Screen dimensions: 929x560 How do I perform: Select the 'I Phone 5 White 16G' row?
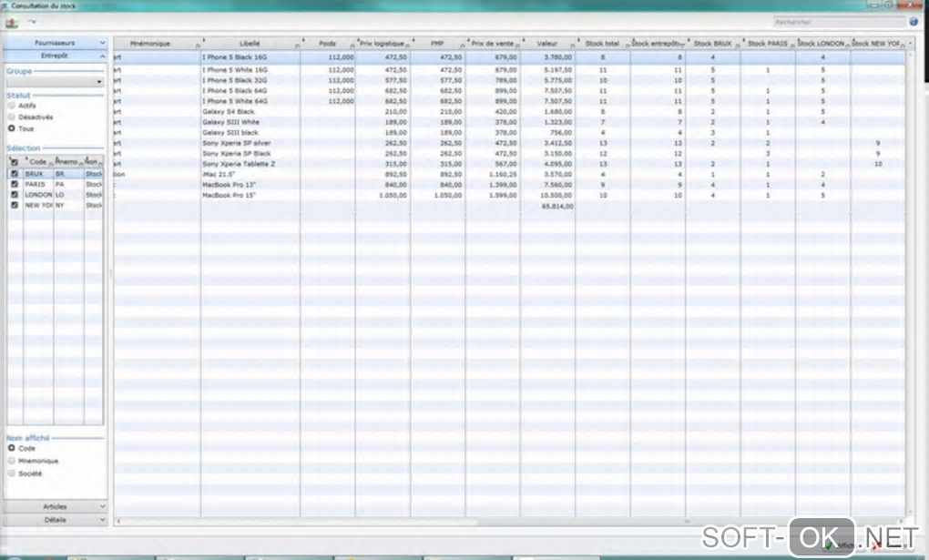pos(509,70)
